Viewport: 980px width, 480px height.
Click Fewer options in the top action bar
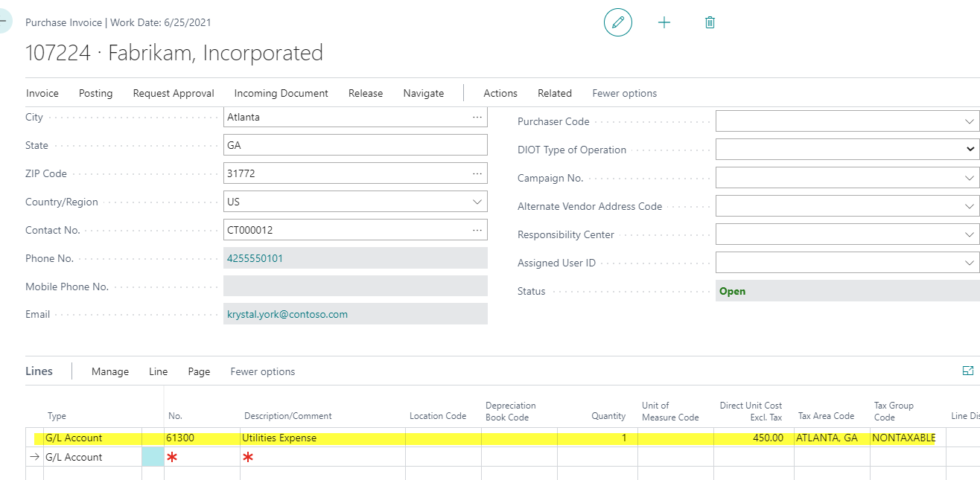[x=625, y=93]
